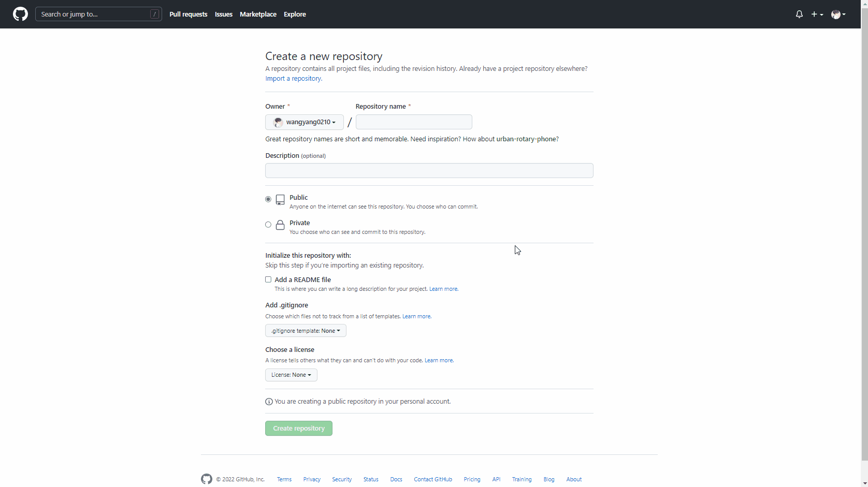Click the info icon above Create repository
Image resolution: width=868 pixels, height=487 pixels.
[269, 402]
